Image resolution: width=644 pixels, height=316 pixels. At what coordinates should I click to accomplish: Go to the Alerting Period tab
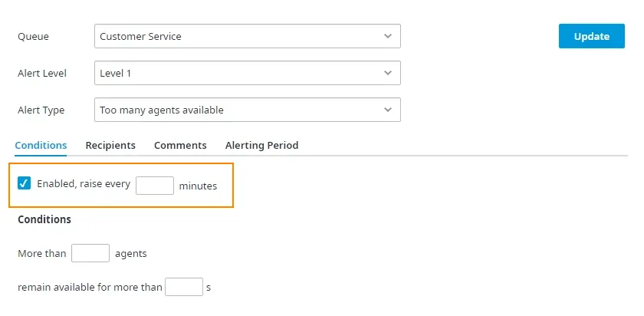(261, 145)
